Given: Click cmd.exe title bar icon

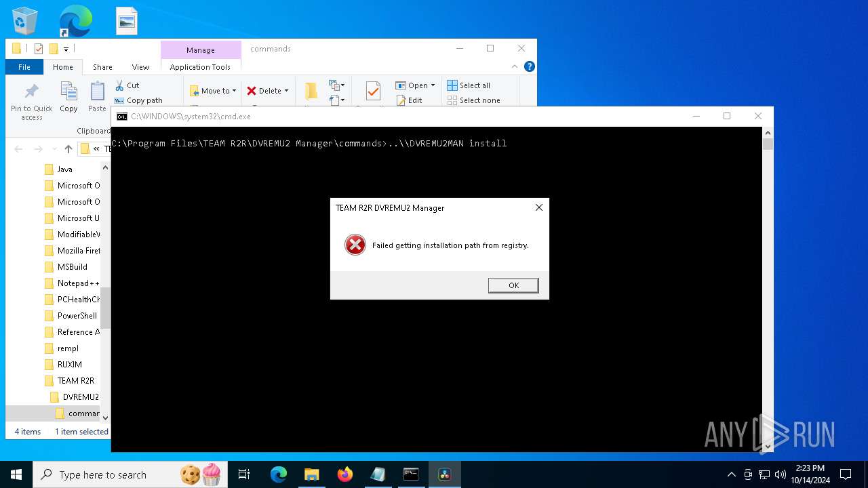Looking at the screenshot, I should 121,117.
